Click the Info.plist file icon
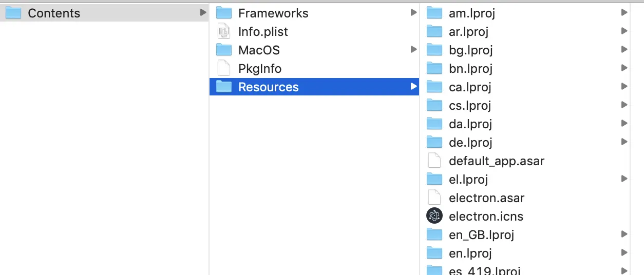 [x=224, y=31]
